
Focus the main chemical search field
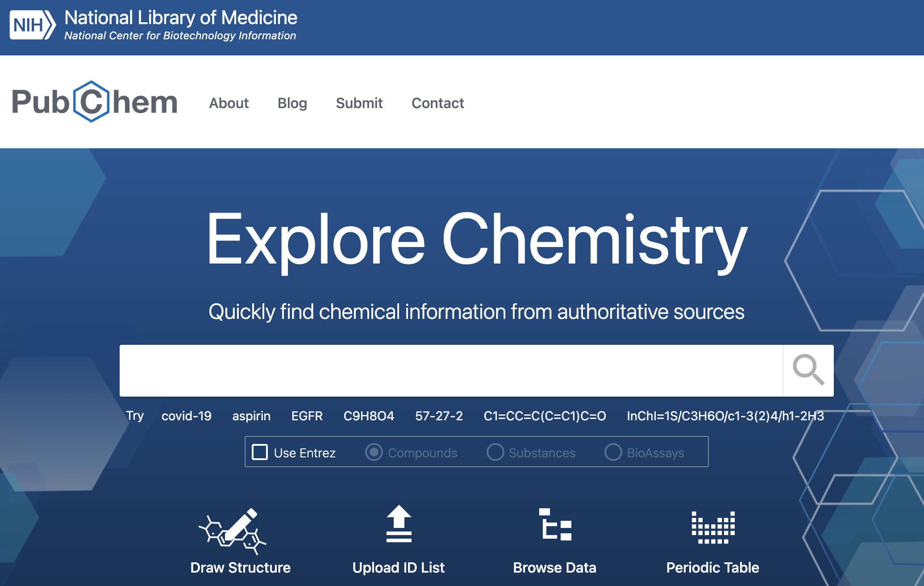point(451,370)
